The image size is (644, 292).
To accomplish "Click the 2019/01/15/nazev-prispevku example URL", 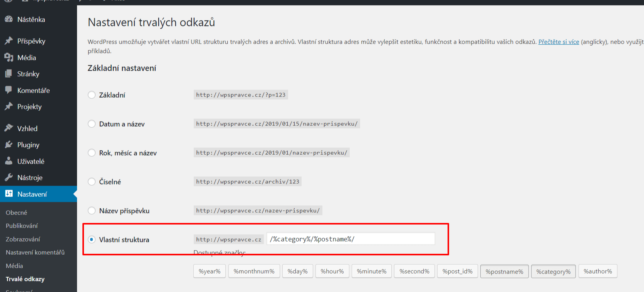I will (277, 124).
